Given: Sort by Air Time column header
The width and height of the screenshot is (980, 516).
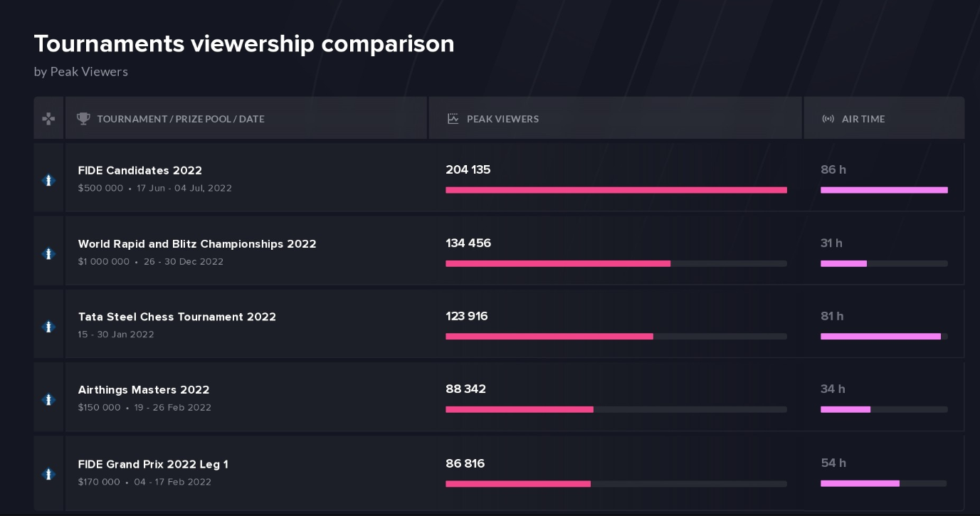Looking at the screenshot, I should click(x=863, y=119).
